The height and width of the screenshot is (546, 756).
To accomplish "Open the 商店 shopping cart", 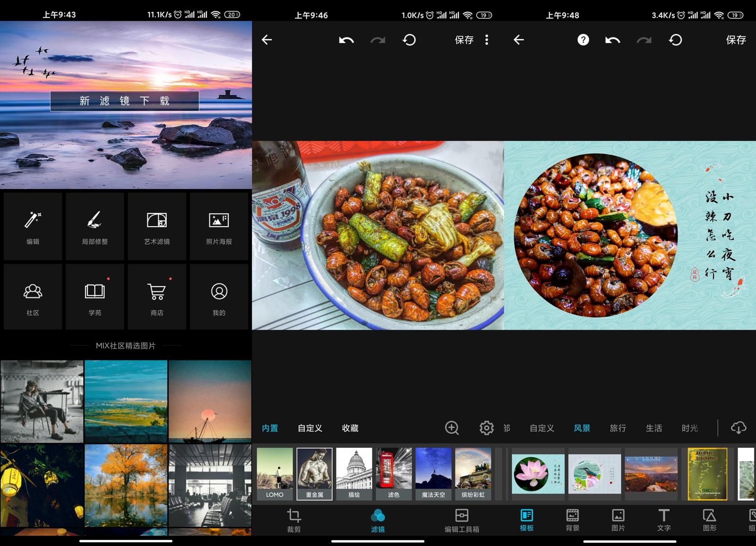I will coord(157,297).
